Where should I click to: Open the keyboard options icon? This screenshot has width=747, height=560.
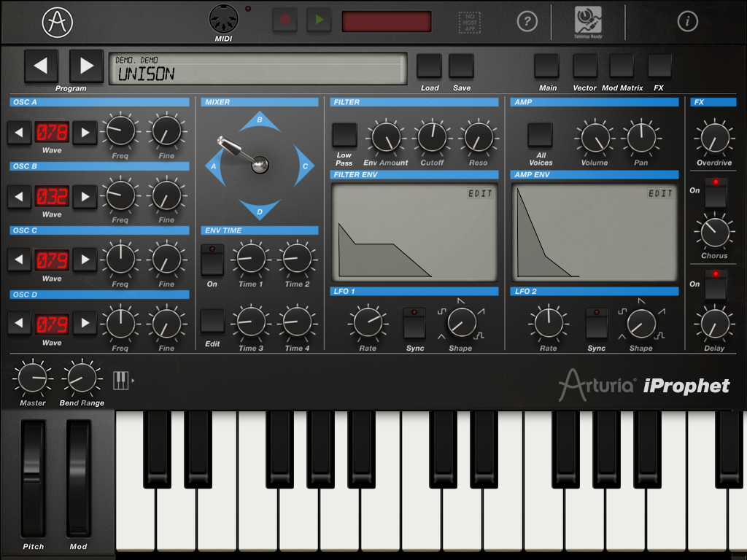pos(123,381)
